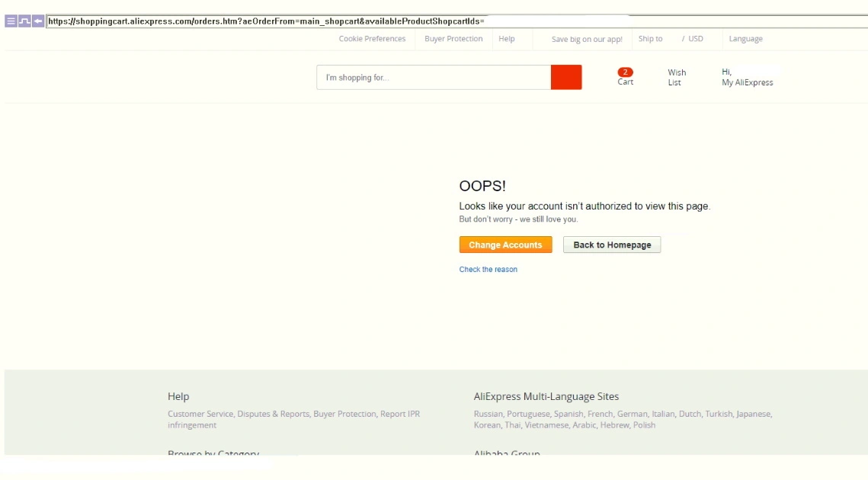Expand the Ship to / USD selector
Screen dimensions: 868x480
pyautogui.click(x=671, y=39)
